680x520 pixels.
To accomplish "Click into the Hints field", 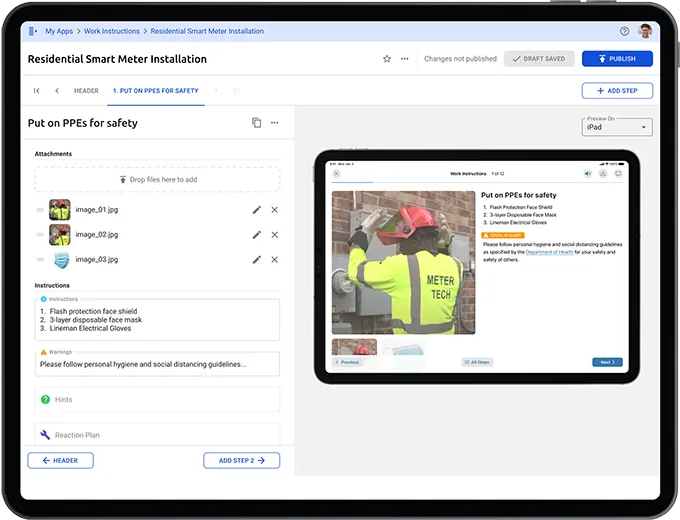I will coord(157,399).
